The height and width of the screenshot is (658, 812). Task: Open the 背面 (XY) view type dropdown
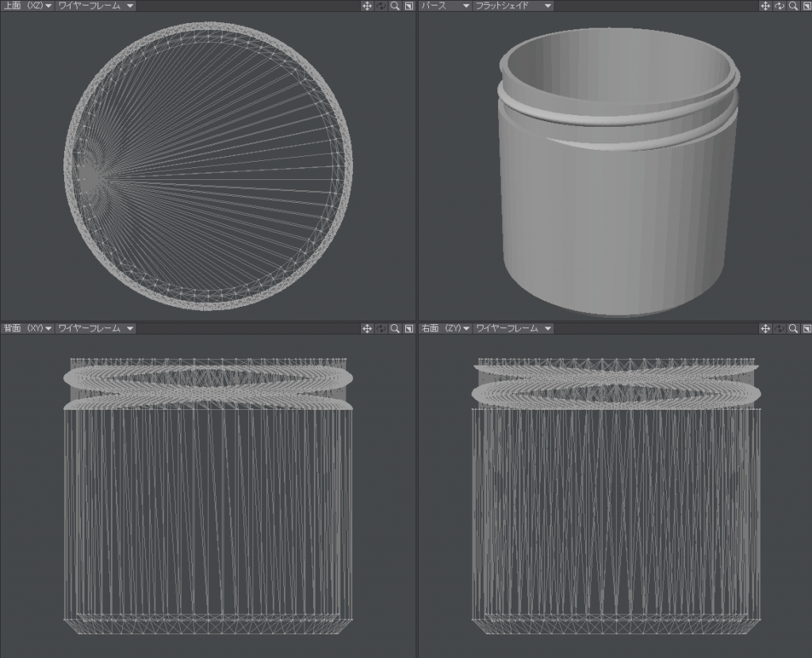click(28, 328)
